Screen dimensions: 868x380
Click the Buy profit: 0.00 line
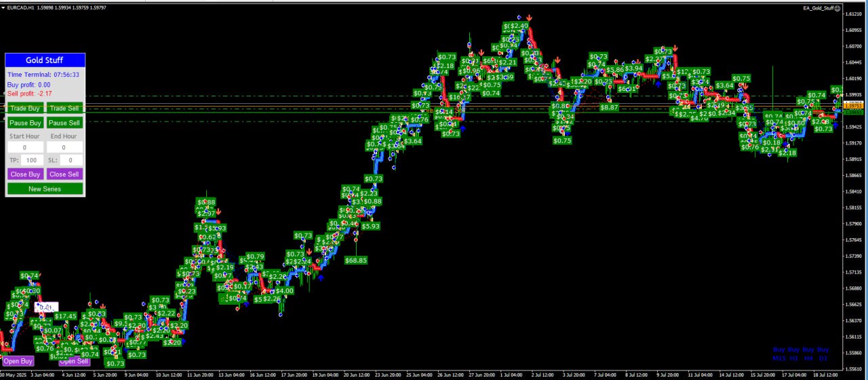(x=28, y=85)
